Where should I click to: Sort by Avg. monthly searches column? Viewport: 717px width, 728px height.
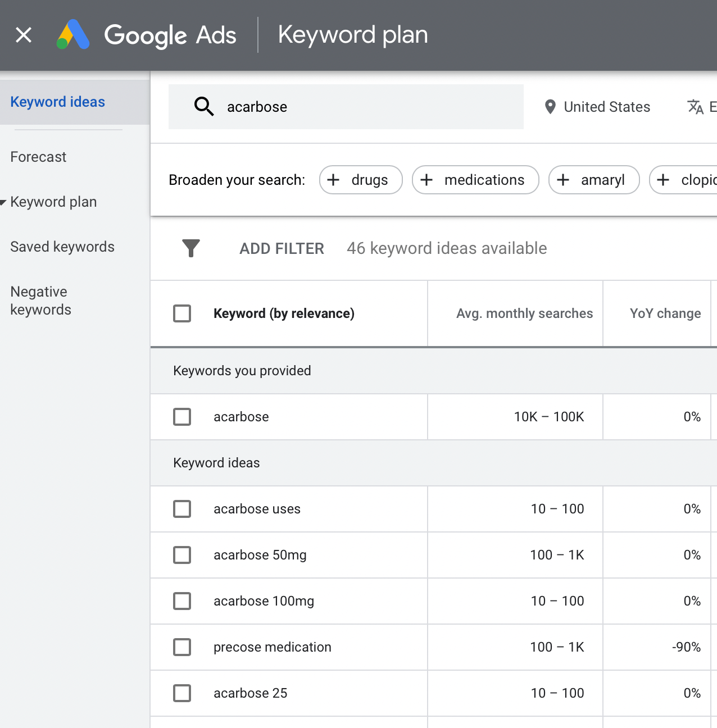[524, 313]
